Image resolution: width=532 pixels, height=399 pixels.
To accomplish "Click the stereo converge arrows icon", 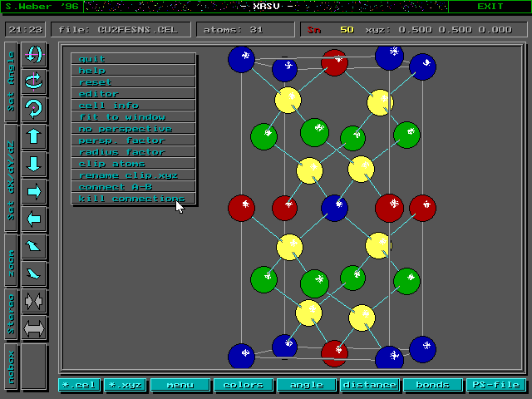I will click(x=33, y=301).
